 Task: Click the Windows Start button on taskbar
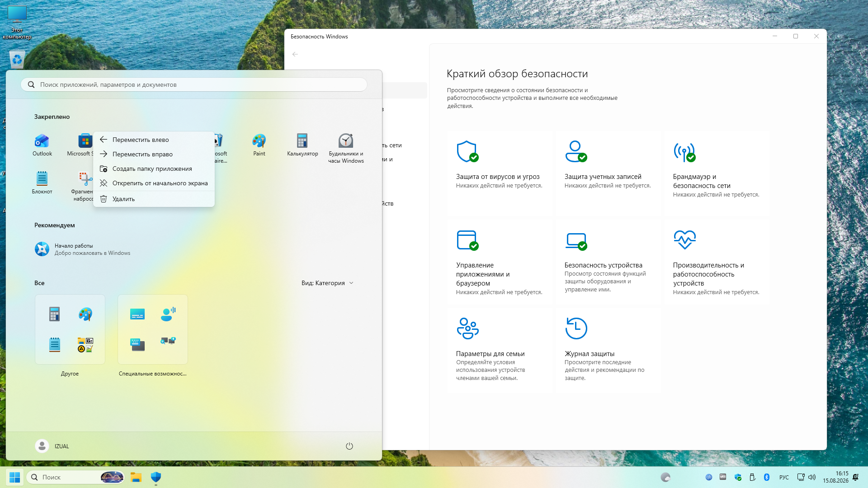point(14,477)
